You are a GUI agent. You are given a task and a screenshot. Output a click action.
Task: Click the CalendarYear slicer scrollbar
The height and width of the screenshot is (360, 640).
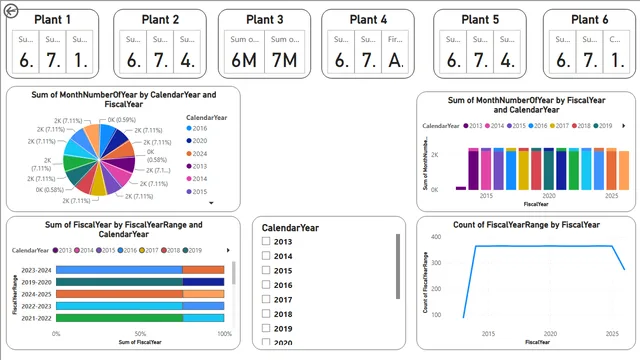point(398,266)
